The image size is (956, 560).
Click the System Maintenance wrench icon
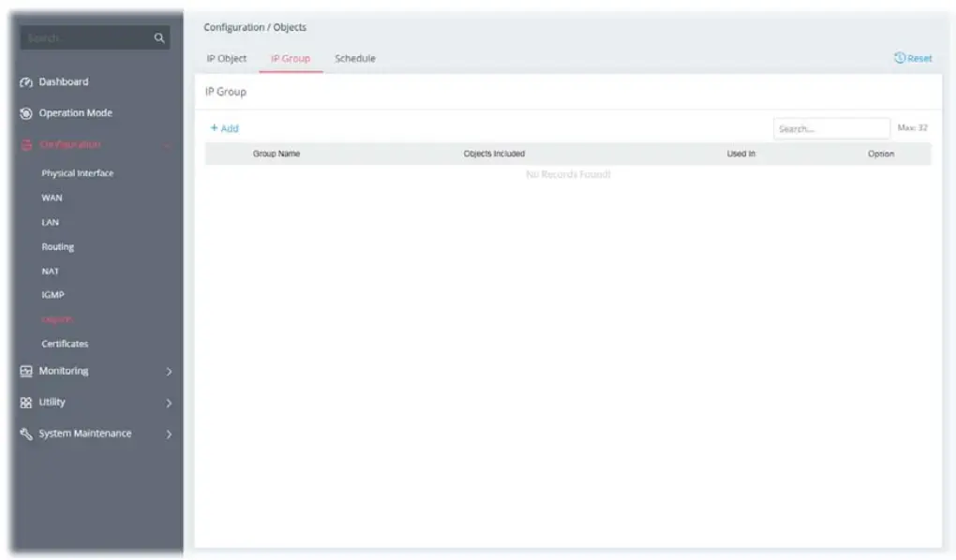(25, 434)
